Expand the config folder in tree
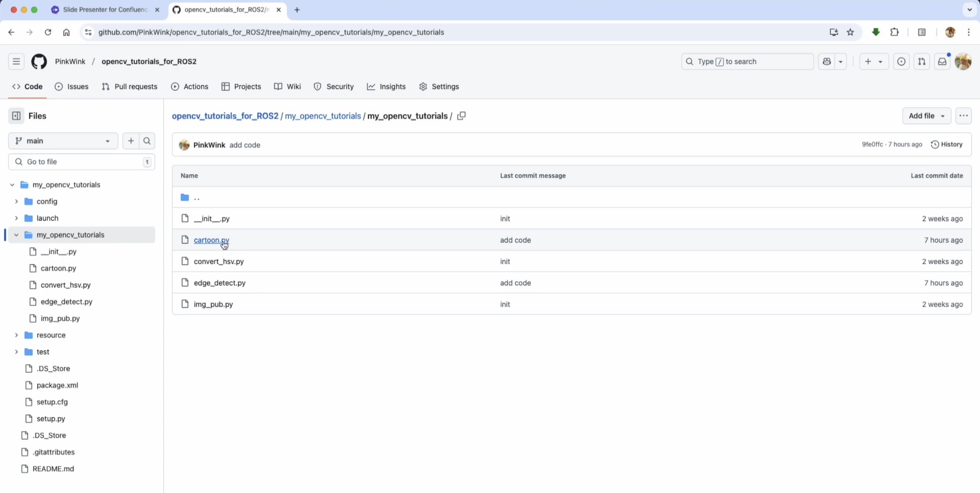 click(16, 201)
